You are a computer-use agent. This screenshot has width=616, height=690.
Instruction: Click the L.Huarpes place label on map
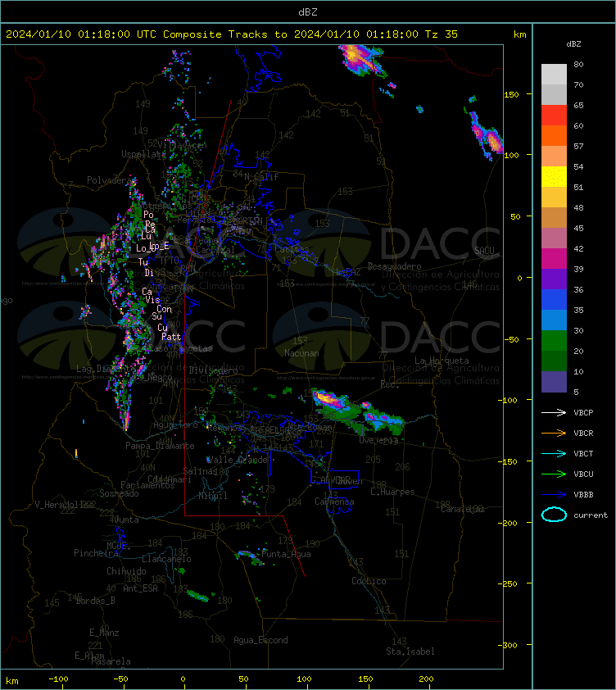tap(392, 492)
